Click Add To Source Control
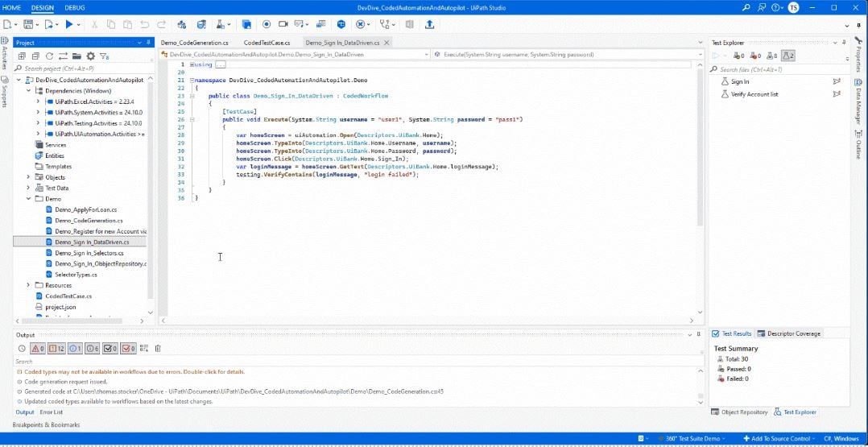This screenshot has width=868, height=447. (x=779, y=439)
